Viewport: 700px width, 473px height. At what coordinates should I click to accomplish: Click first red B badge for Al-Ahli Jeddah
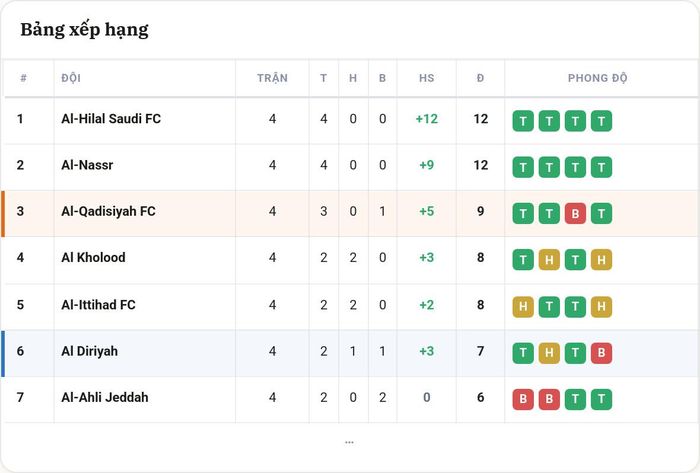[x=523, y=399]
